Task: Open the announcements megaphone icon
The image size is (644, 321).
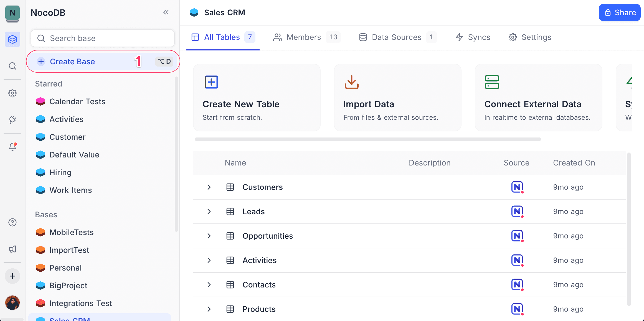Action: click(x=12, y=249)
